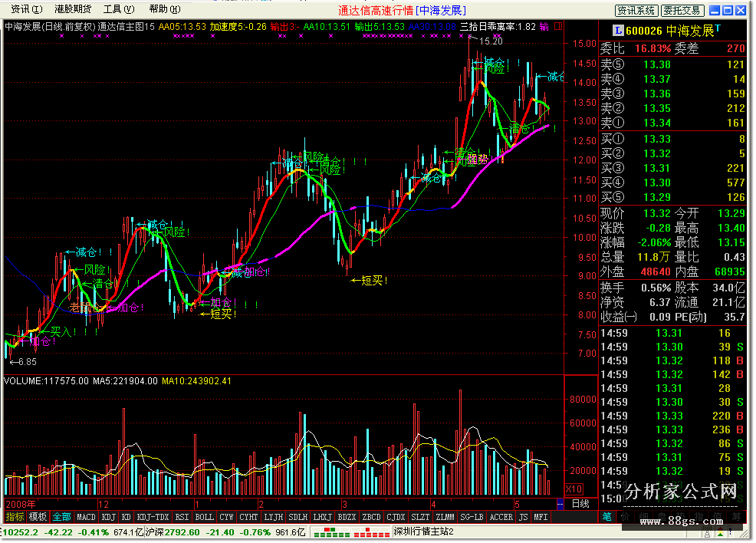Open the 港股期货 menu
This screenshot has width=756, height=543.
click(x=72, y=9)
